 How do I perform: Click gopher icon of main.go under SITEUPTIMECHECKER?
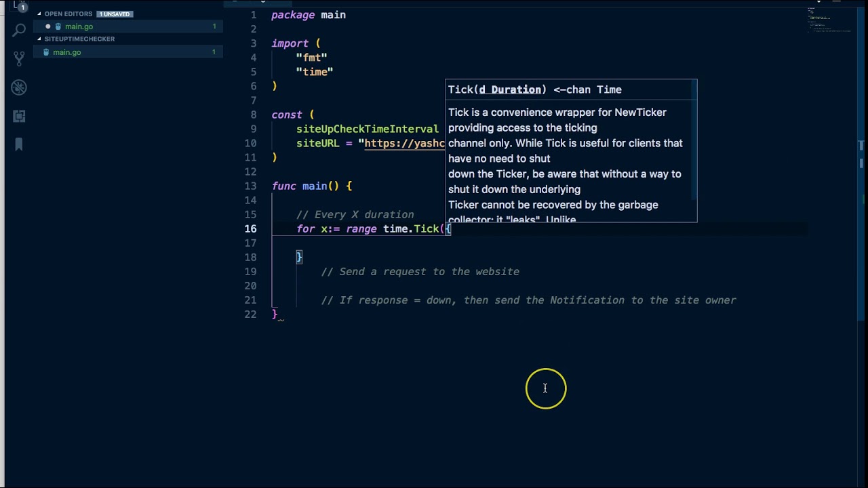click(46, 52)
